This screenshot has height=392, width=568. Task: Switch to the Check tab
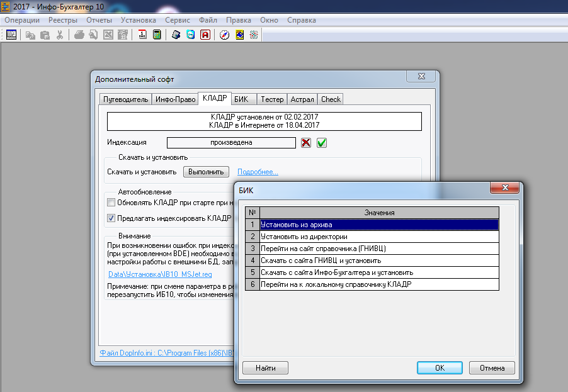pyautogui.click(x=331, y=99)
